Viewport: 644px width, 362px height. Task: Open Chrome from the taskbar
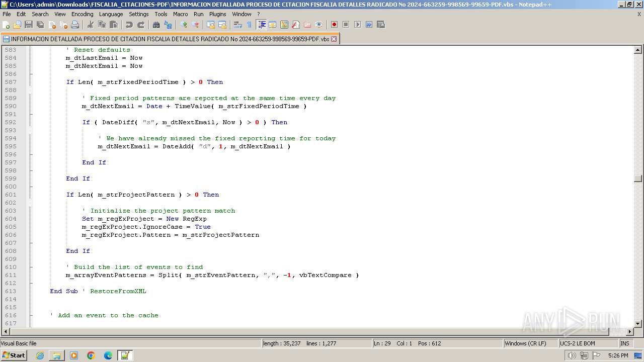(x=91, y=355)
